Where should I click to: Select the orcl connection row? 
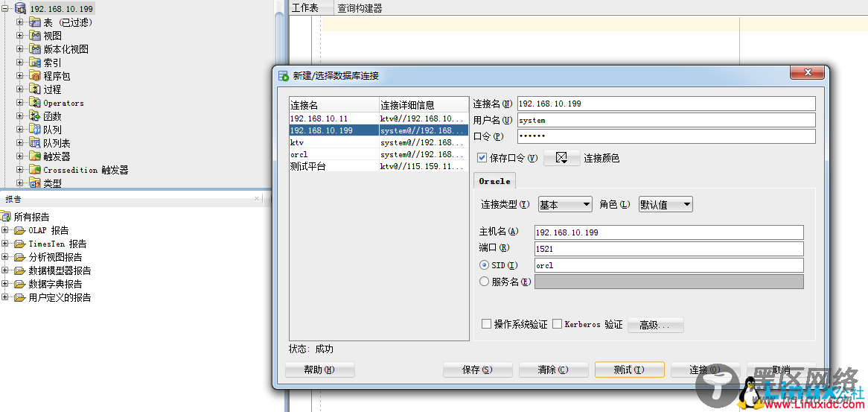point(379,154)
